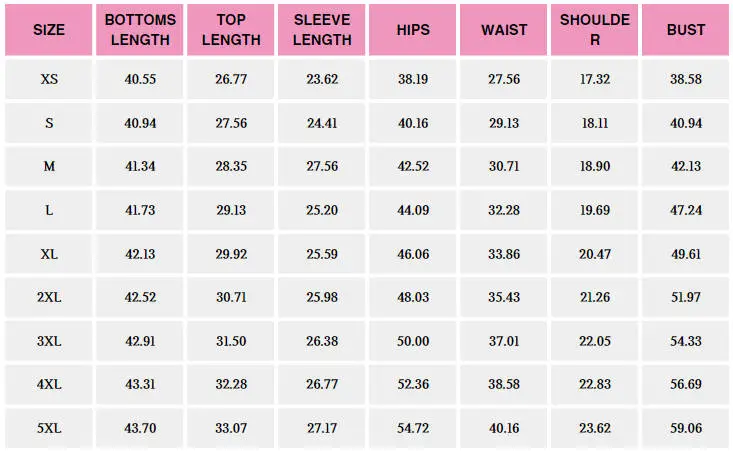The height and width of the screenshot is (453, 733).
Task: Click the 3XL hips value 50.00
Action: (x=413, y=341)
